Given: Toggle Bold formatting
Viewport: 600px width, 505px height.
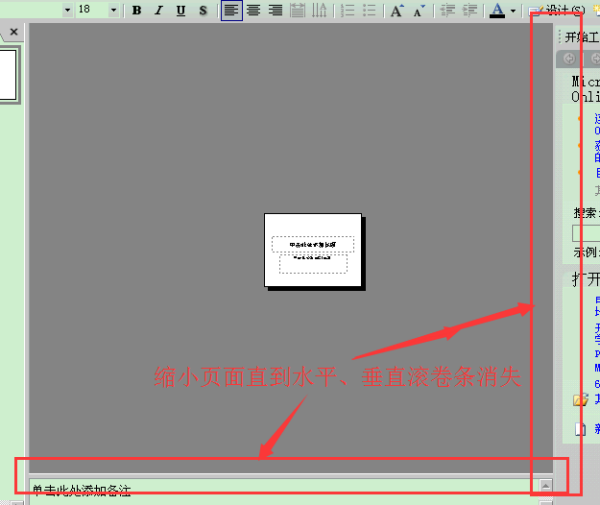Looking at the screenshot, I should coord(137,10).
